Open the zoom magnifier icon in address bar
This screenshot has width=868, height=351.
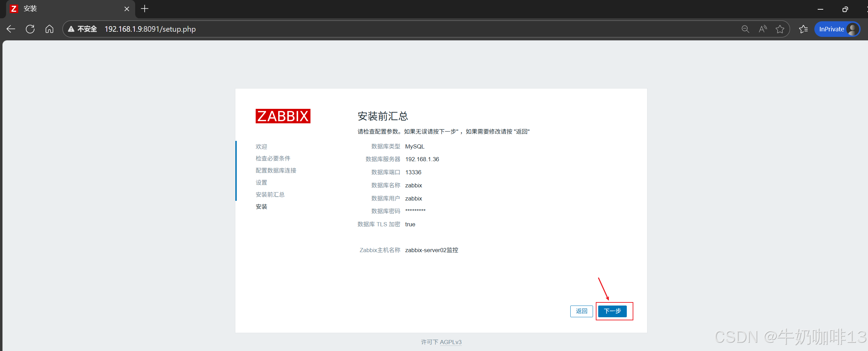[x=745, y=29]
